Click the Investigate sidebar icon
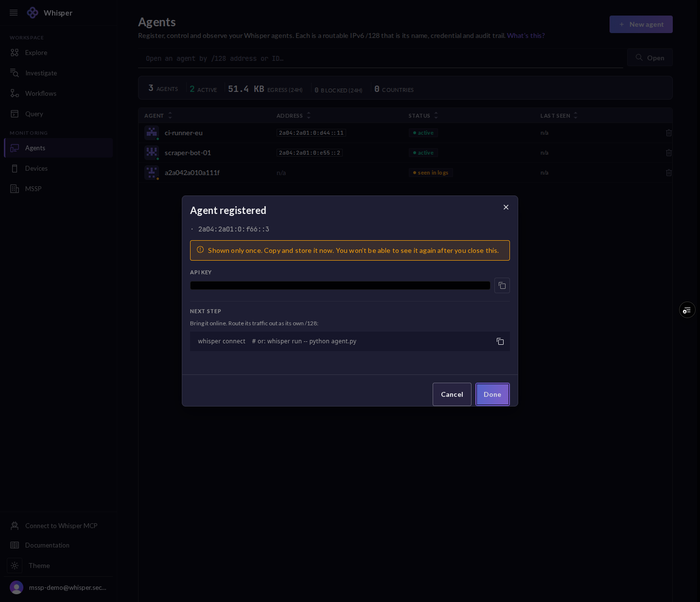 15,73
